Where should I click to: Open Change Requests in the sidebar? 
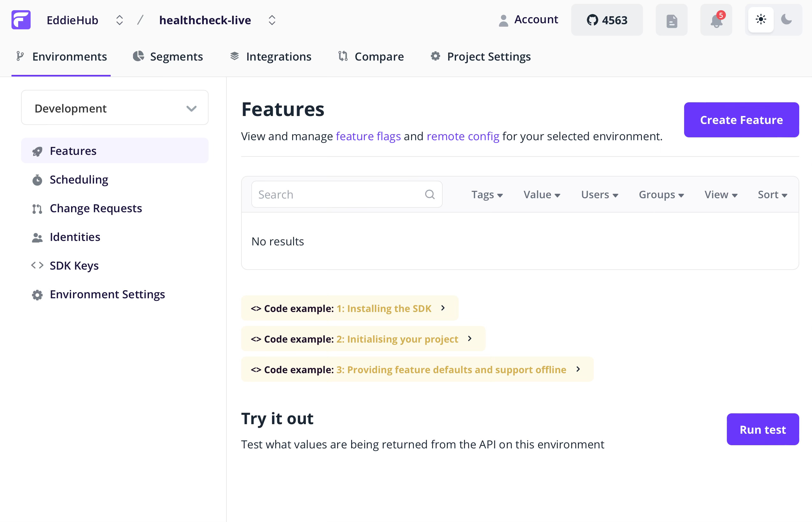(114, 208)
